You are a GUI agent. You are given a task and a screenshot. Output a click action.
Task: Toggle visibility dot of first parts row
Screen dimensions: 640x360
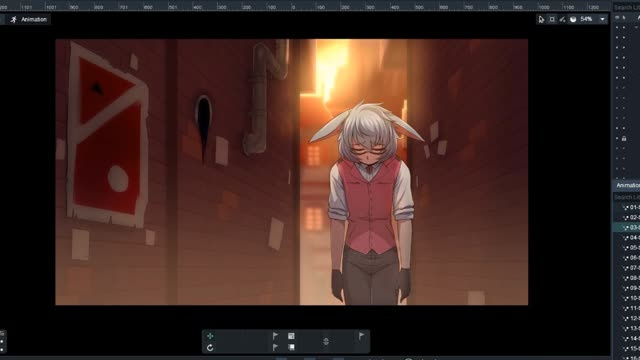617,27
